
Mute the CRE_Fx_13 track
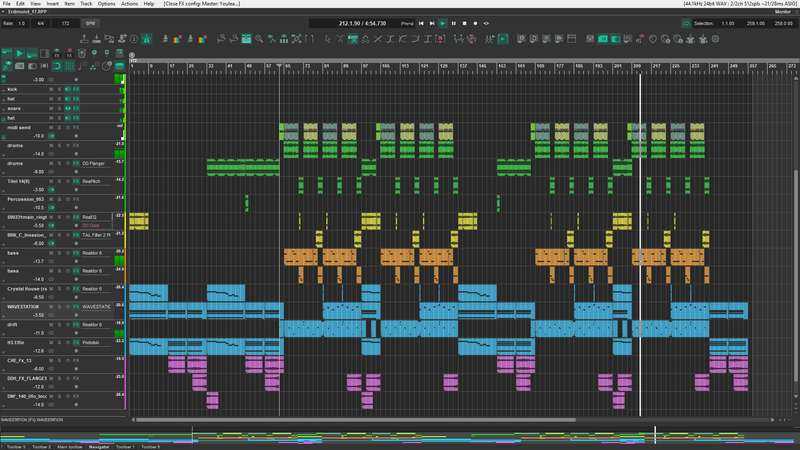click(51, 360)
